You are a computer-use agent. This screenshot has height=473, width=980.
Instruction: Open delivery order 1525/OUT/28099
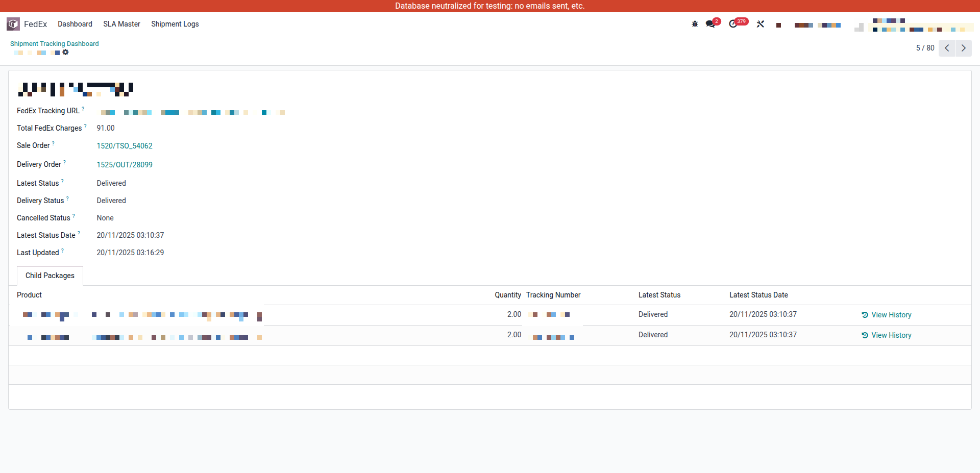(125, 165)
